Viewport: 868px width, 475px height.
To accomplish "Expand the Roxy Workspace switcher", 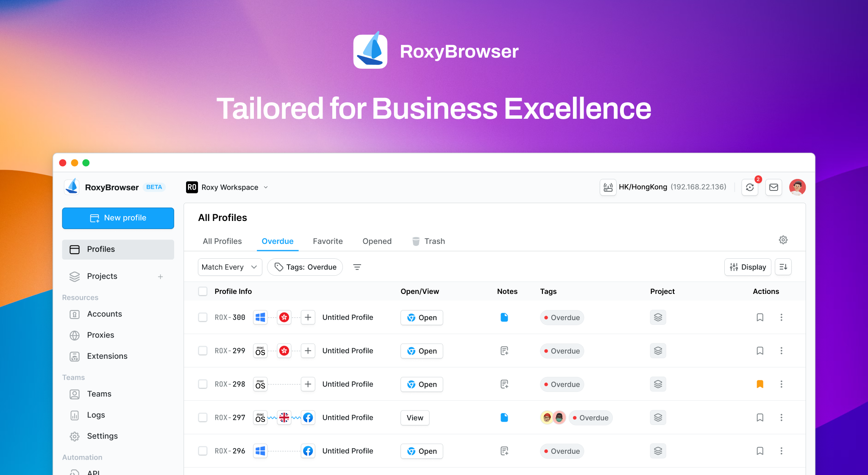I will coord(227,187).
